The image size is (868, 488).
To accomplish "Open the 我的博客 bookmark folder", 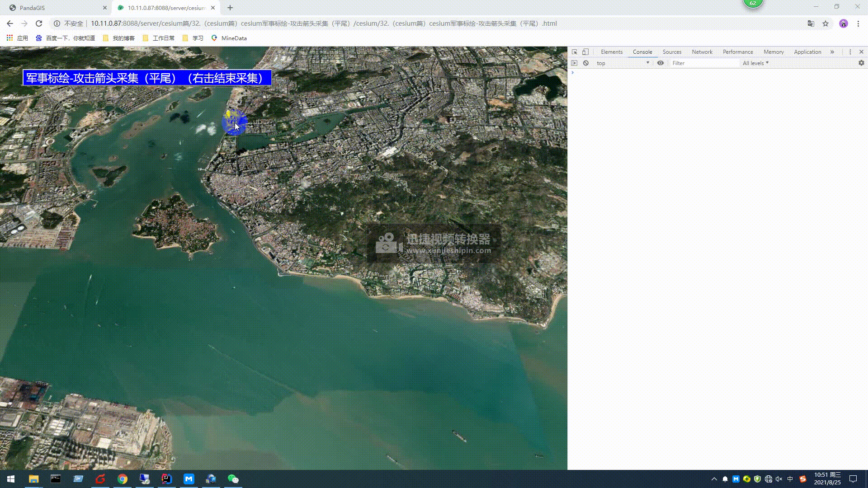I will (x=119, y=38).
